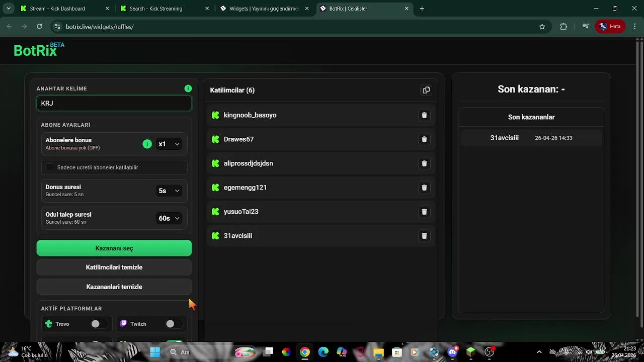Open the Hata profile button
The height and width of the screenshot is (362, 644).
coord(610,27)
